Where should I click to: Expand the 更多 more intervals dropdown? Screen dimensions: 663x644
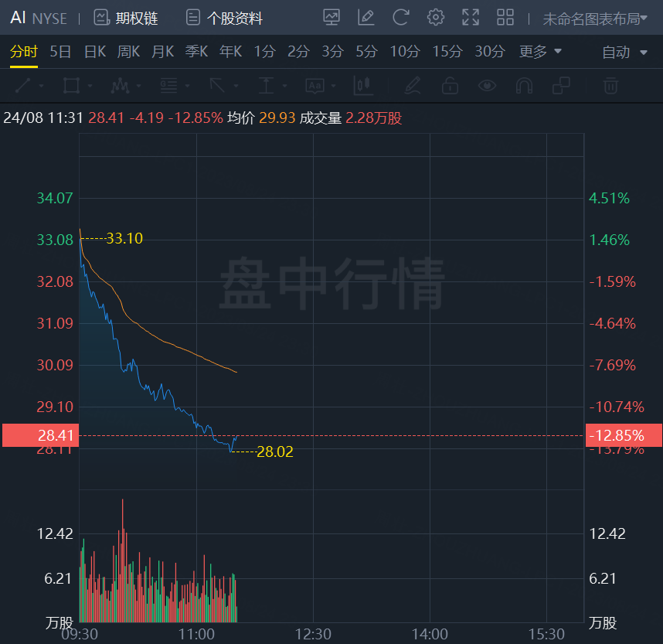[540, 52]
